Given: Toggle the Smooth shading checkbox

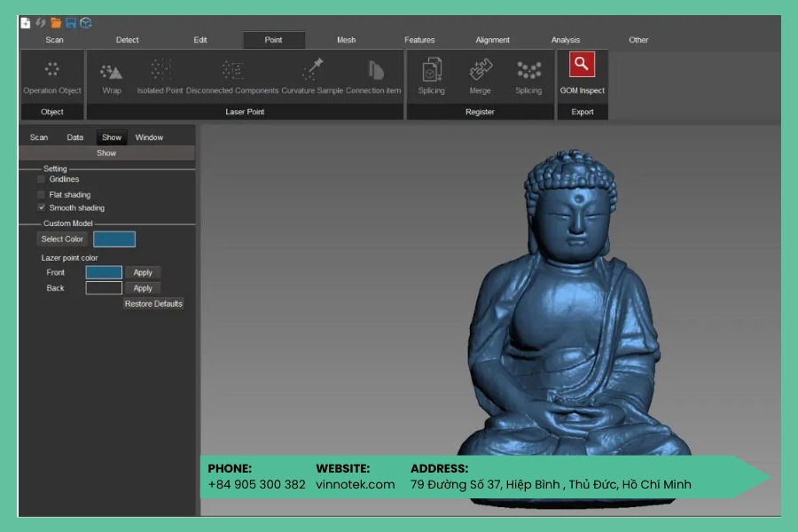Looking at the screenshot, I should 41,207.
